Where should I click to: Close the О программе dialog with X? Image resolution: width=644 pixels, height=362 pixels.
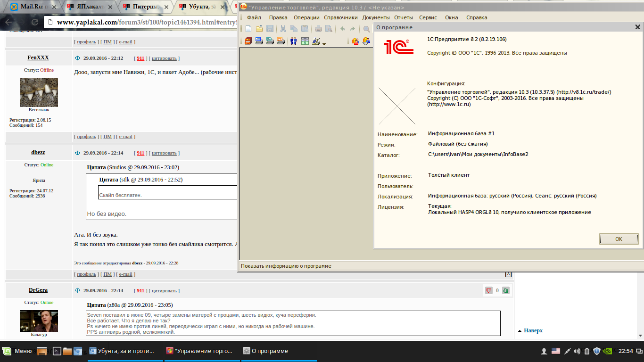click(x=637, y=27)
